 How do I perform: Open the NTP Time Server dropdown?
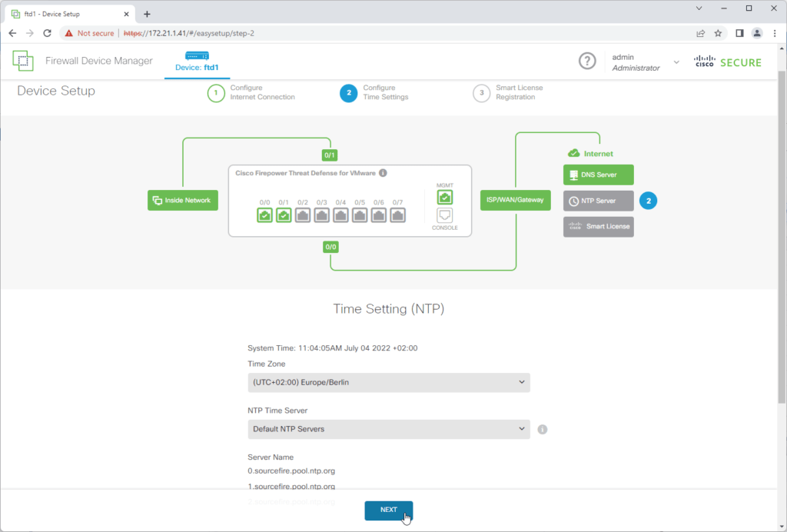388,429
